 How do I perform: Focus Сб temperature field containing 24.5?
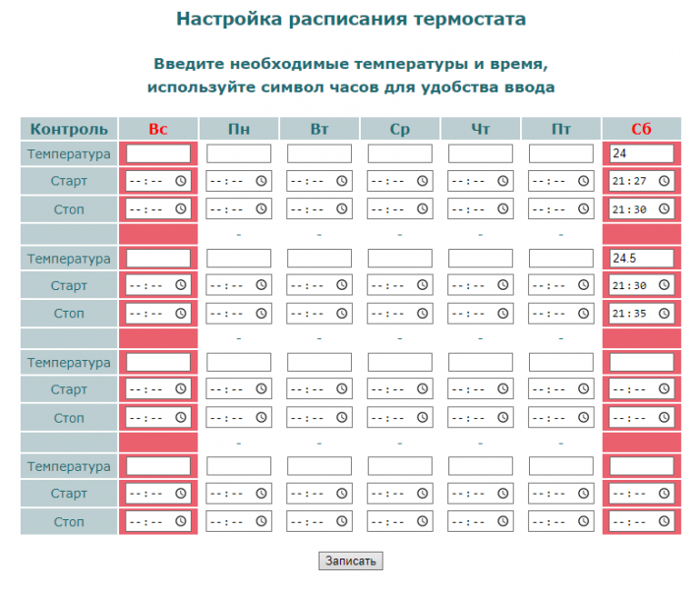point(642,259)
